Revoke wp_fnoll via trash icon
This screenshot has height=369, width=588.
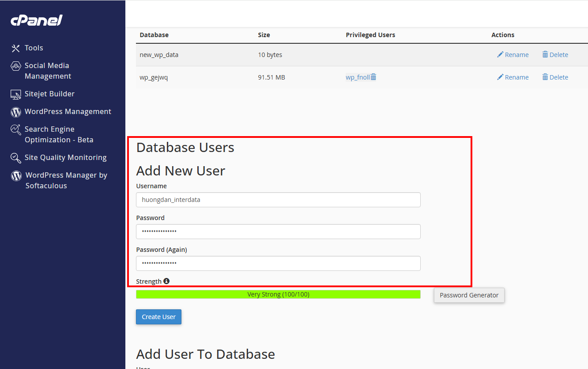[373, 77]
